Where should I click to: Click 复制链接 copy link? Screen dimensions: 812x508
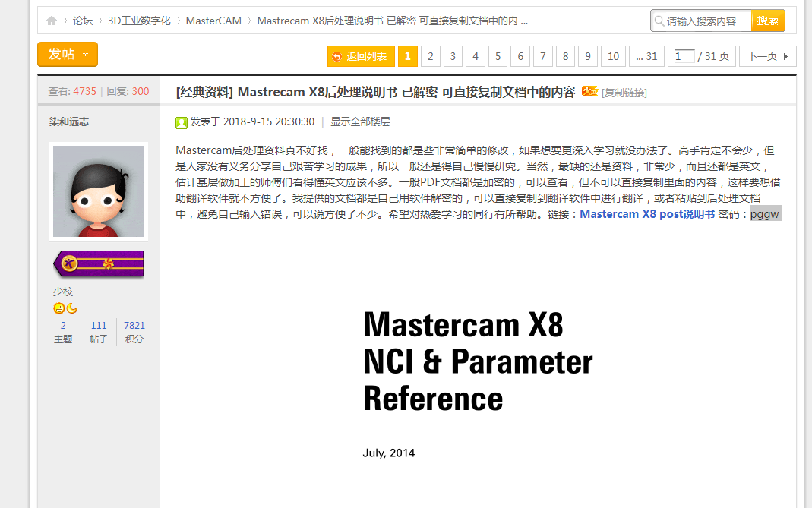(624, 93)
